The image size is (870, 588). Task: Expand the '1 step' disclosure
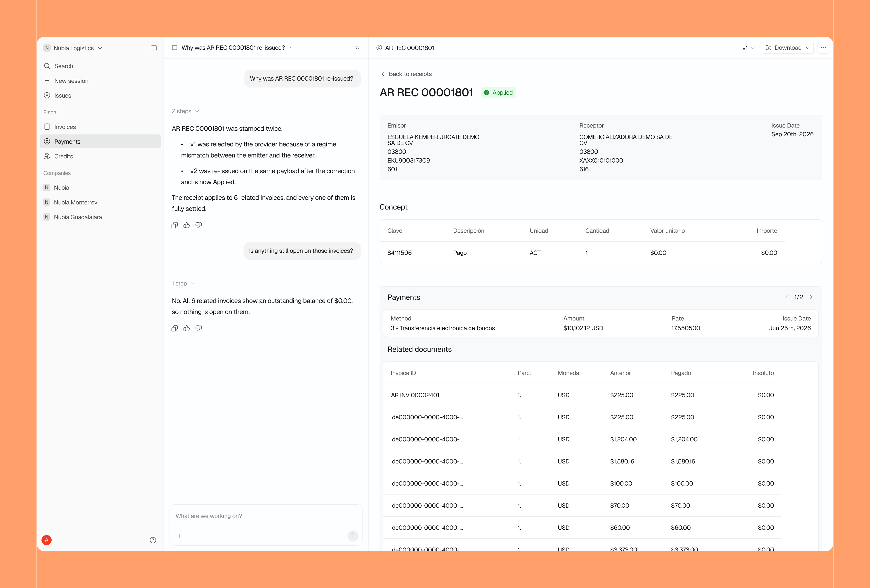tap(183, 283)
